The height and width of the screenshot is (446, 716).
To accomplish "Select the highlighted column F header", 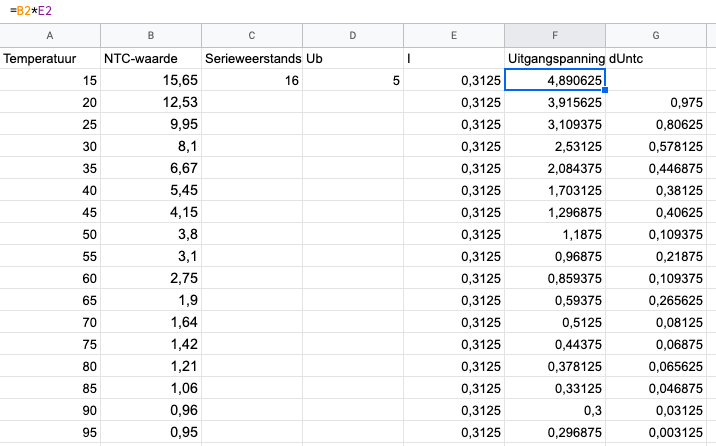I will (555, 35).
